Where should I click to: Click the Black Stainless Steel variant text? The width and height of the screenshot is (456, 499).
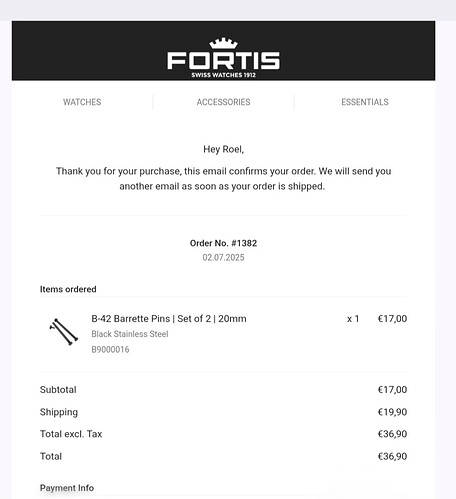(x=130, y=334)
